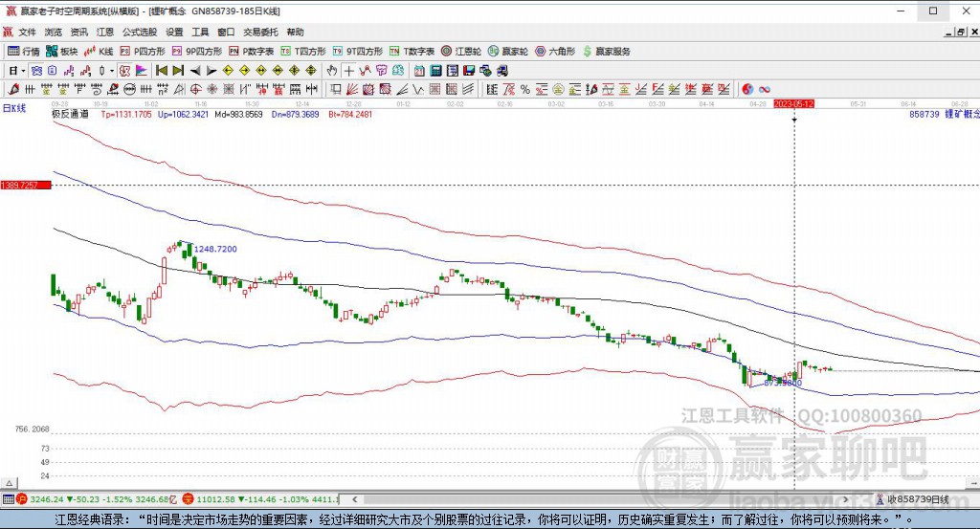
Task: Open 赢家服务 service link
Action: 607,52
